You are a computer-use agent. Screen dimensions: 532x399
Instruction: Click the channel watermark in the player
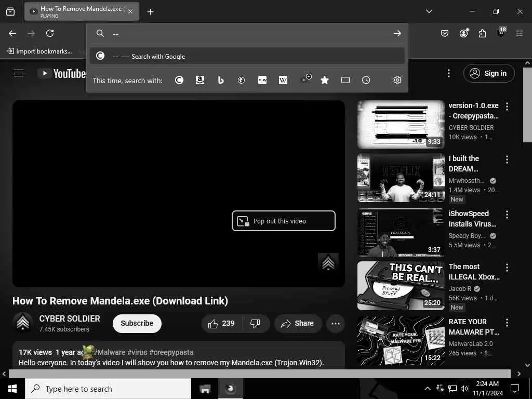point(328,262)
